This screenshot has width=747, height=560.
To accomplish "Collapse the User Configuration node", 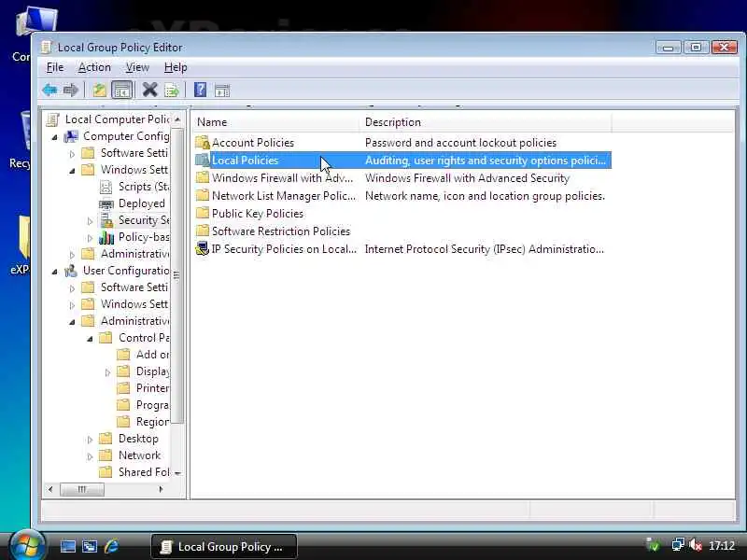I will pos(54,272).
